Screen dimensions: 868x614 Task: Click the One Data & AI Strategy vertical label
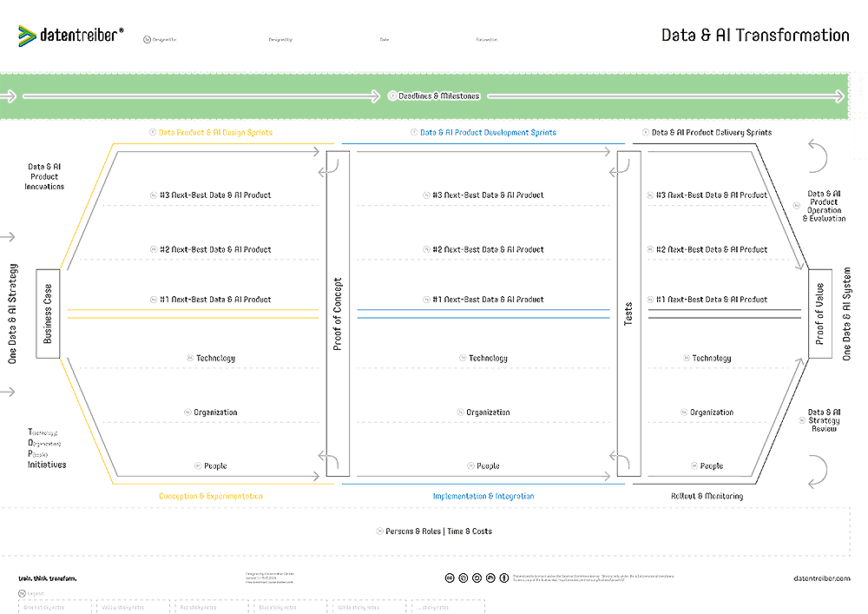click(12, 314)
